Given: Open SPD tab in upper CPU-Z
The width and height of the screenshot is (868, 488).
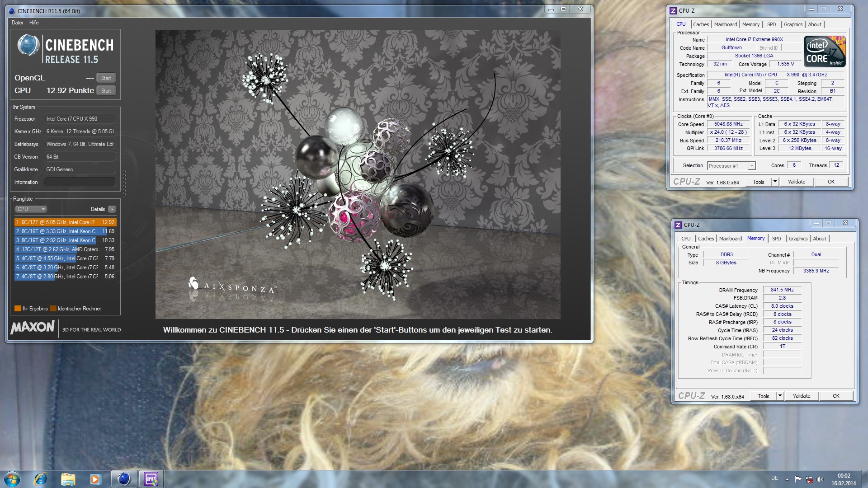Looking at the screenshot, I should coord(771,24).
